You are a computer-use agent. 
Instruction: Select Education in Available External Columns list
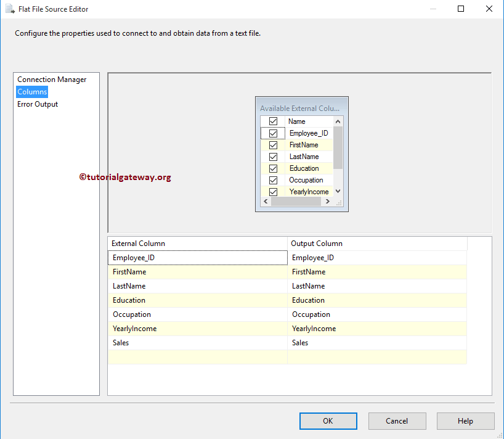tap(309, 168)
